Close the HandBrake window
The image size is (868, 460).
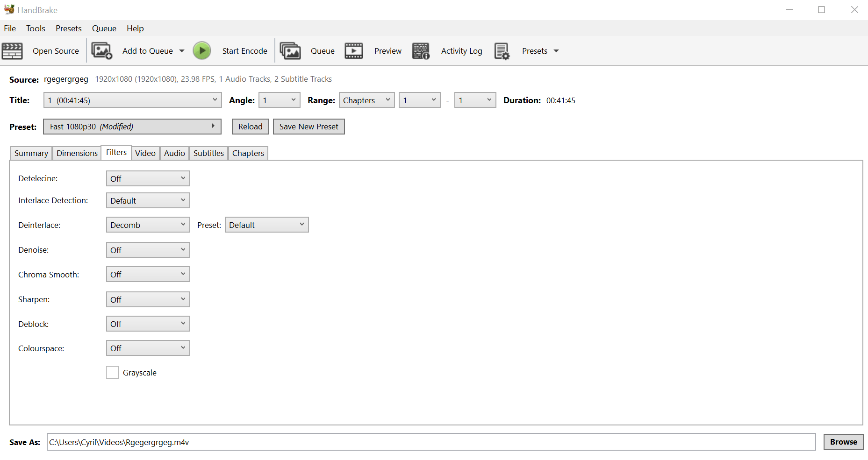point(854,9)
